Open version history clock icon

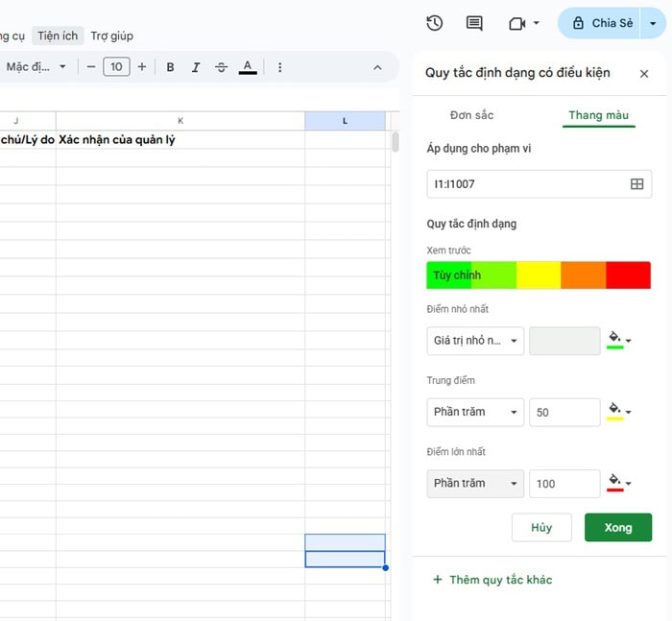(x=435, y=23)
